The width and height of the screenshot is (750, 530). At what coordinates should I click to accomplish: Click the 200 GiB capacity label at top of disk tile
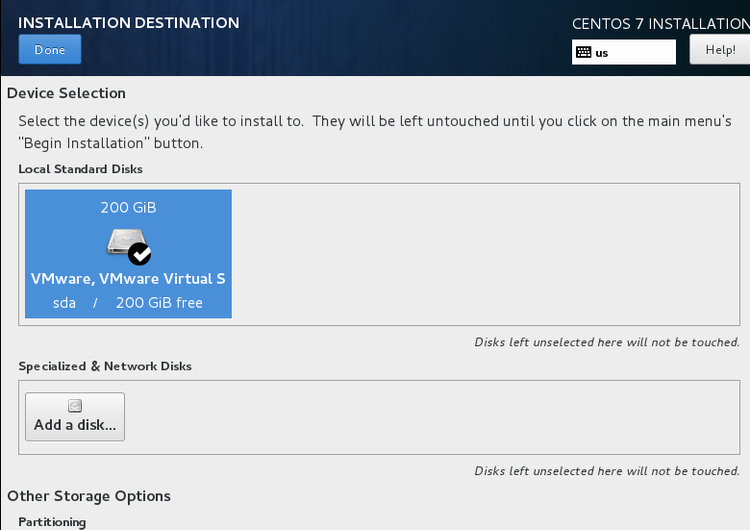[128, 208]
